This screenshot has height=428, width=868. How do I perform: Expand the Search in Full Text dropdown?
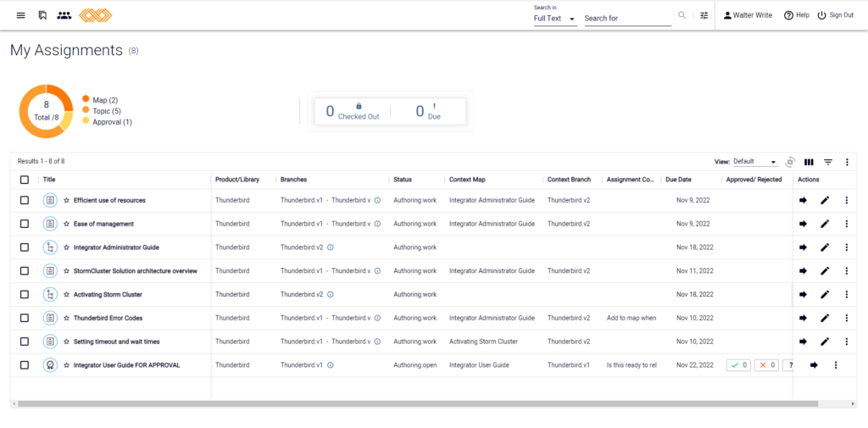(x=555, y=19)
